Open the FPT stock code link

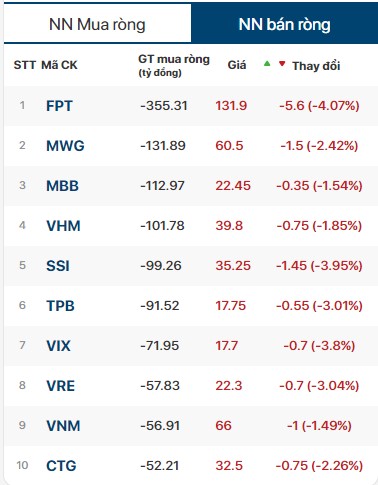click(59, 106)
